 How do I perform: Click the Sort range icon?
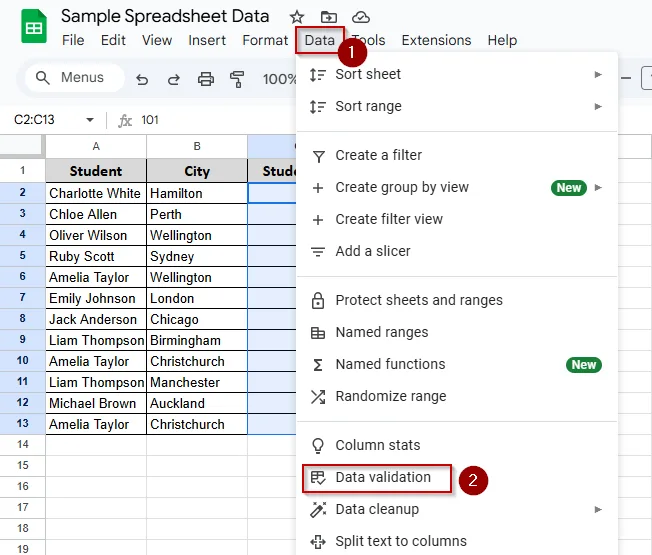[x=318, y=107]
